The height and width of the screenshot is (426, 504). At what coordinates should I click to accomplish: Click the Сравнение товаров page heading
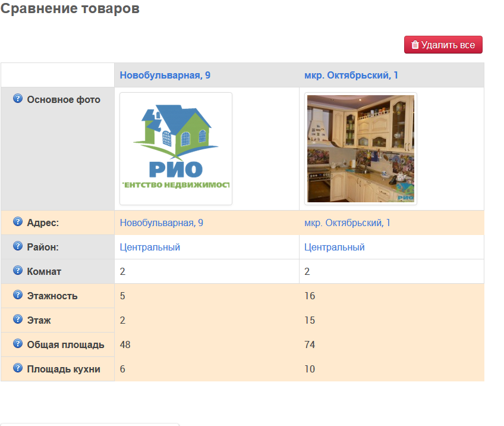70,10
